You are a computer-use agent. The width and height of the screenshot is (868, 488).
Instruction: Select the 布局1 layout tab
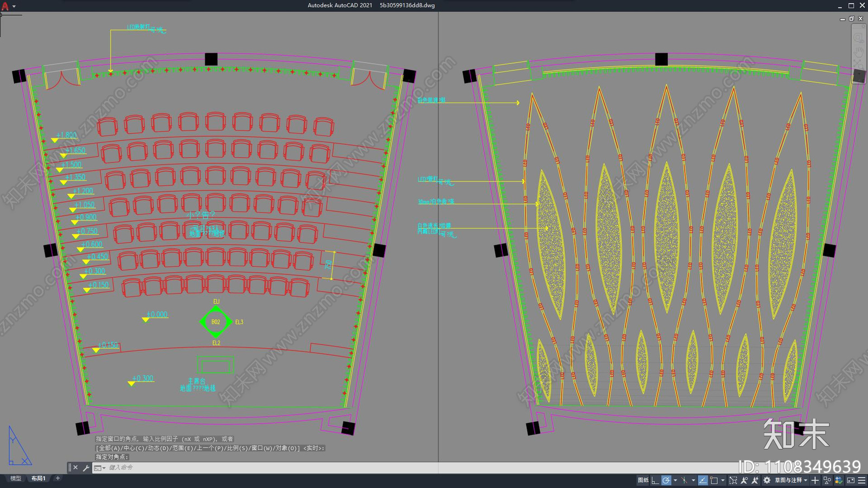(38, 478)
